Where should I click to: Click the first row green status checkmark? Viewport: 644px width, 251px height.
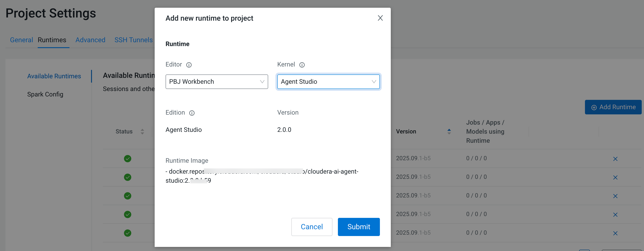click(x=127, y=159)
